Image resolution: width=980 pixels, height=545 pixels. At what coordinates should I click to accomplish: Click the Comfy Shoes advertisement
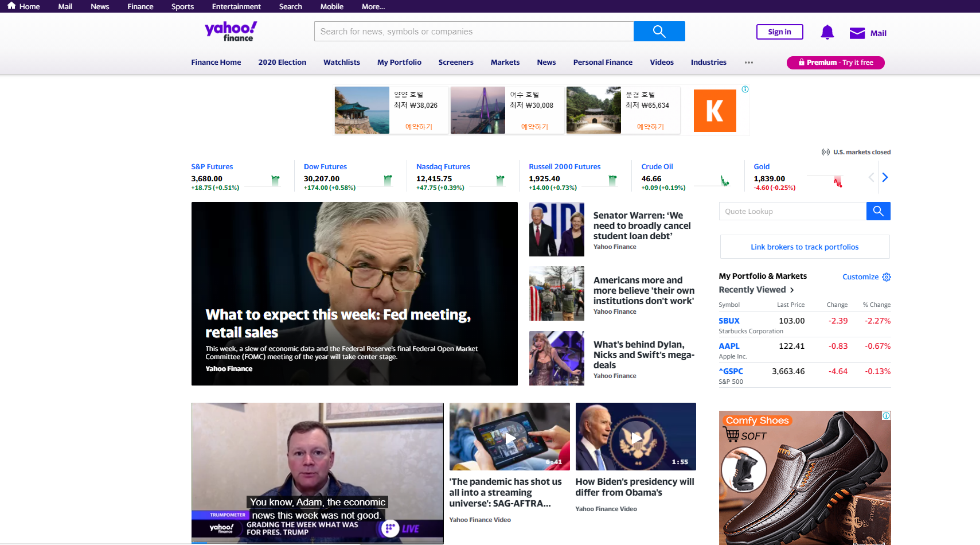coord(805,478)
